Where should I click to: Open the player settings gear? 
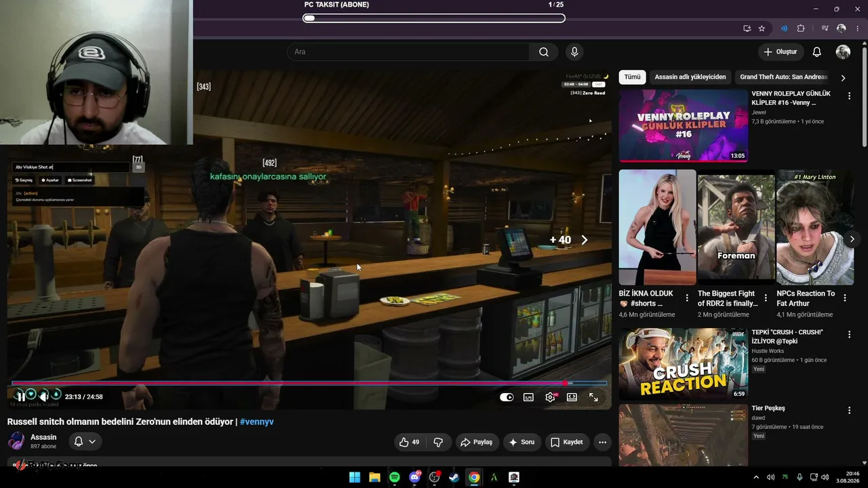[550, 397]
